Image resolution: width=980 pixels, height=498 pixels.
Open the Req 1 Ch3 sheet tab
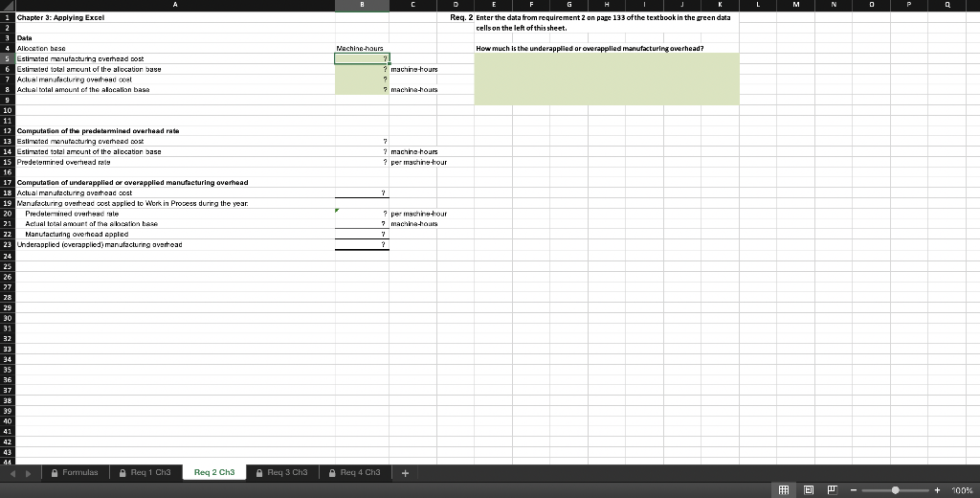point(145,472)
